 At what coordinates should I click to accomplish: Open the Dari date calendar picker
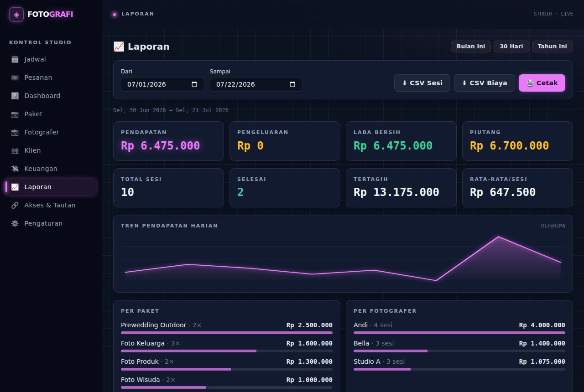[194, 84]
